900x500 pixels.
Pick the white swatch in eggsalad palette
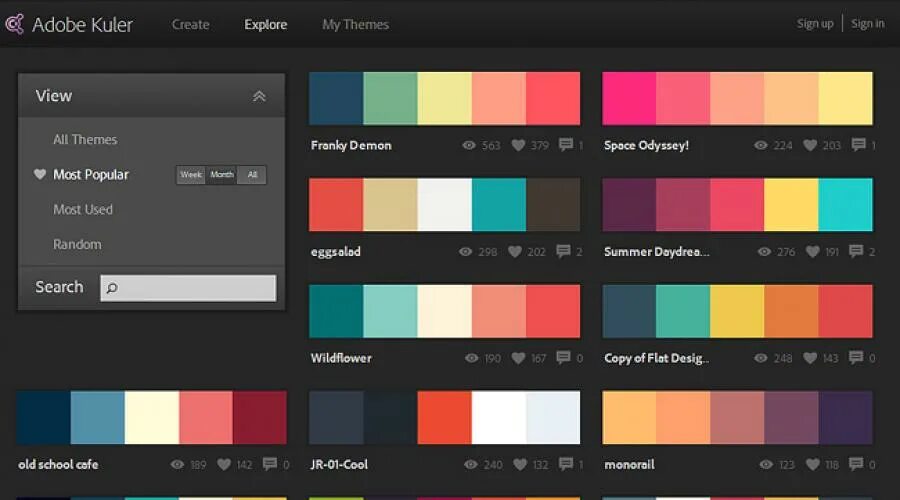444,204
